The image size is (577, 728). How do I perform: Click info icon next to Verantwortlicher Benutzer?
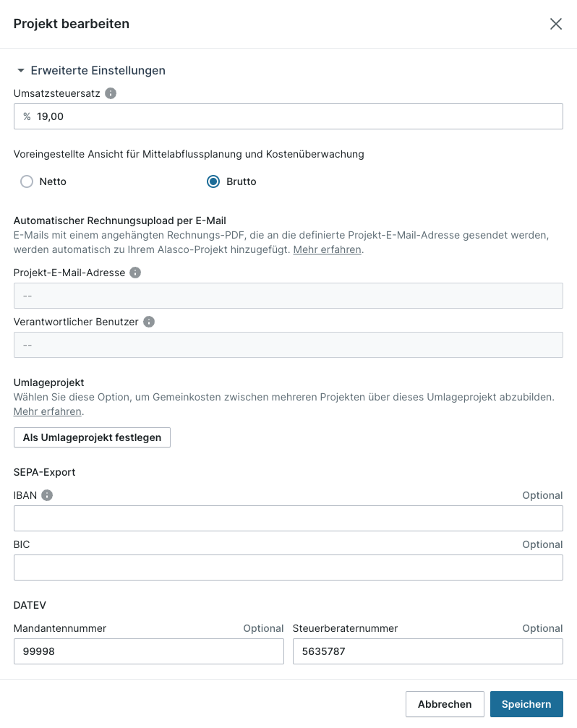click(149, 322)
